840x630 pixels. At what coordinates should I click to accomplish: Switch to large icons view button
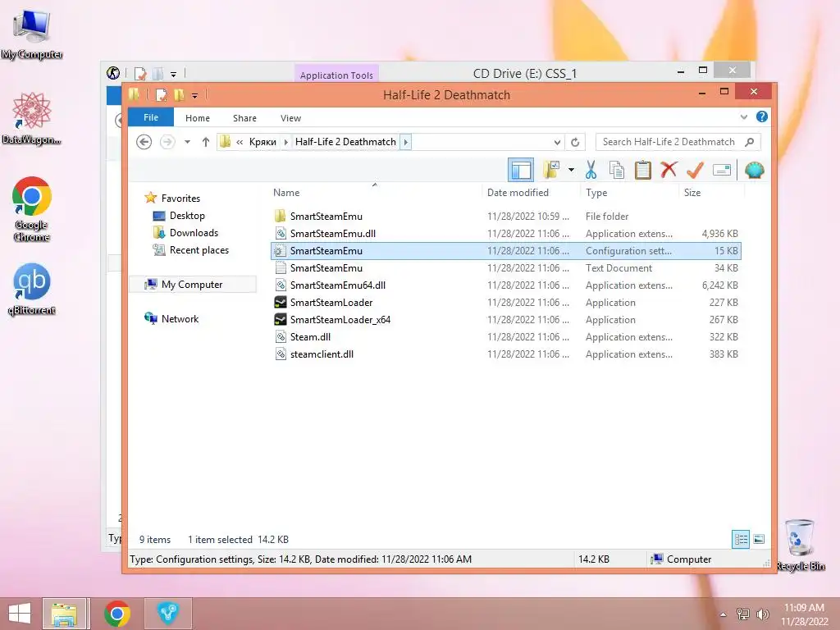point(759,539)
